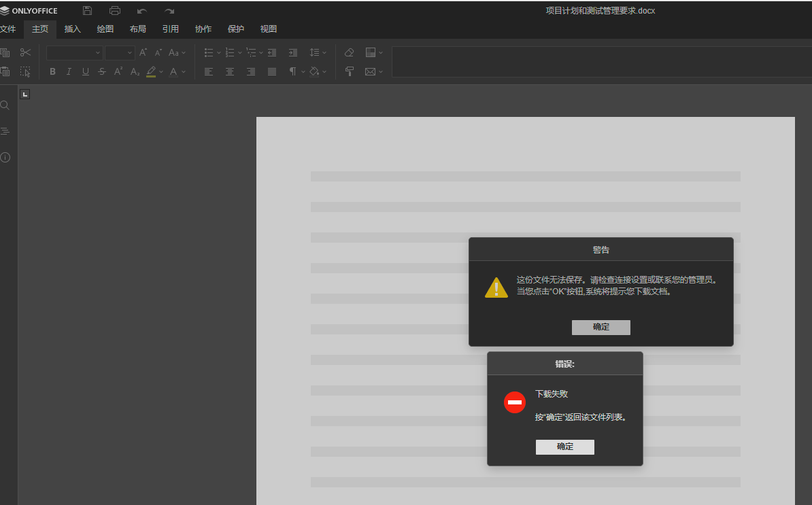Screen dimensions: 812x505
Task: Open the Change case Aa dropdown
Action: tap(177, 52)
